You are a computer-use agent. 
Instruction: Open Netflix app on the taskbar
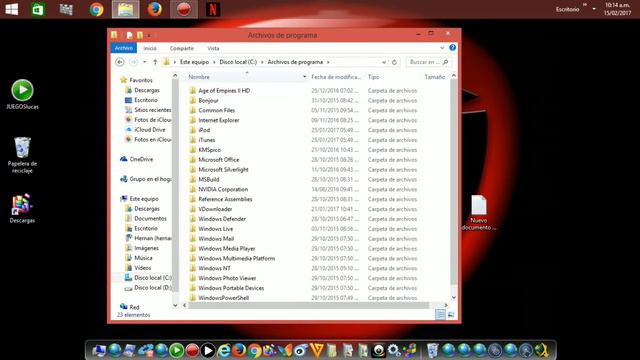213,9
